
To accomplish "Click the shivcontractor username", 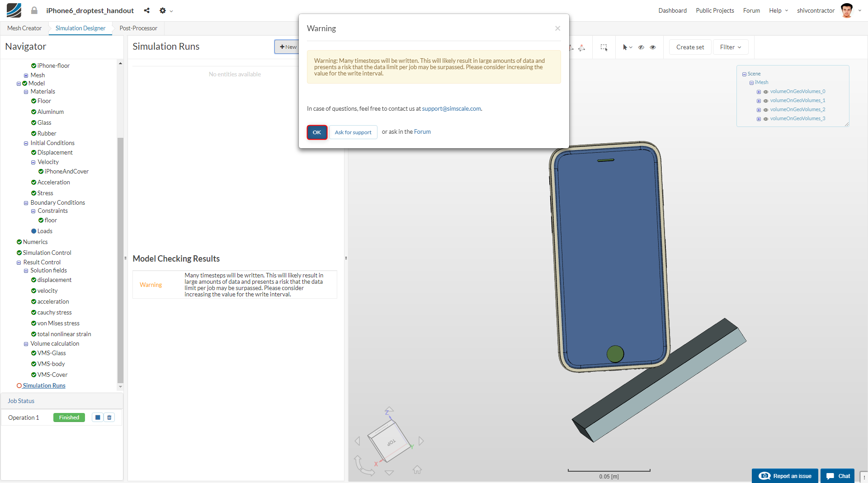I will (x=816, y=10).
